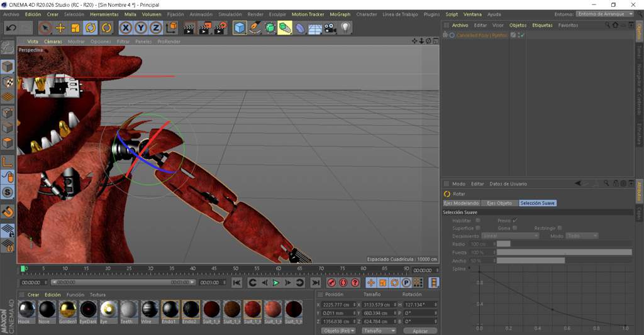Select Texture mode checkered cube on the left
Screen dimensions: 644x335
click(x=8, y=82)
